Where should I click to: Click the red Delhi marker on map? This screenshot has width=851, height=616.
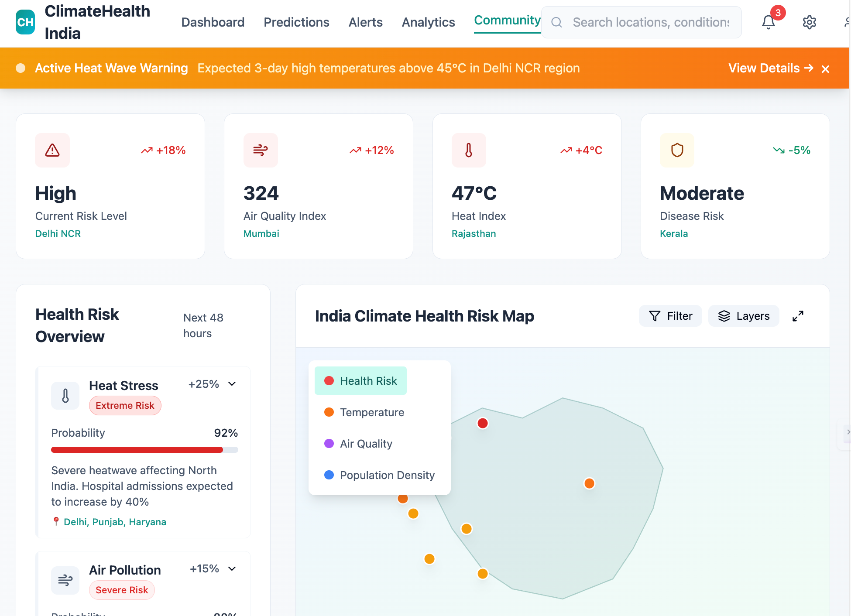[x=483, y=423]
